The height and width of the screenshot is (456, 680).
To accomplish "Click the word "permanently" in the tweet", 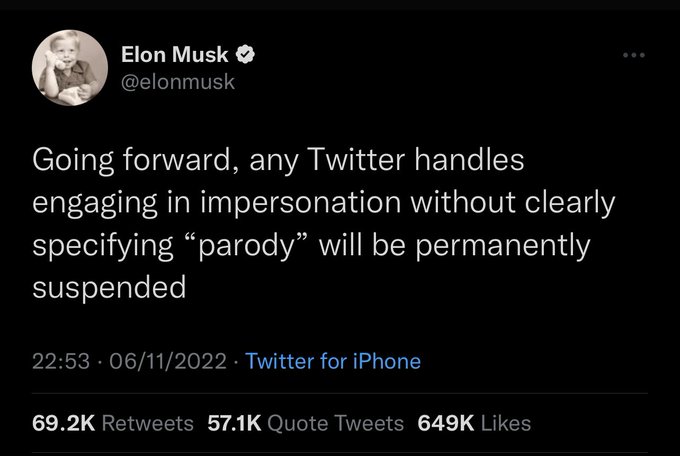I will pyautogui.click(x=503, y=246).
